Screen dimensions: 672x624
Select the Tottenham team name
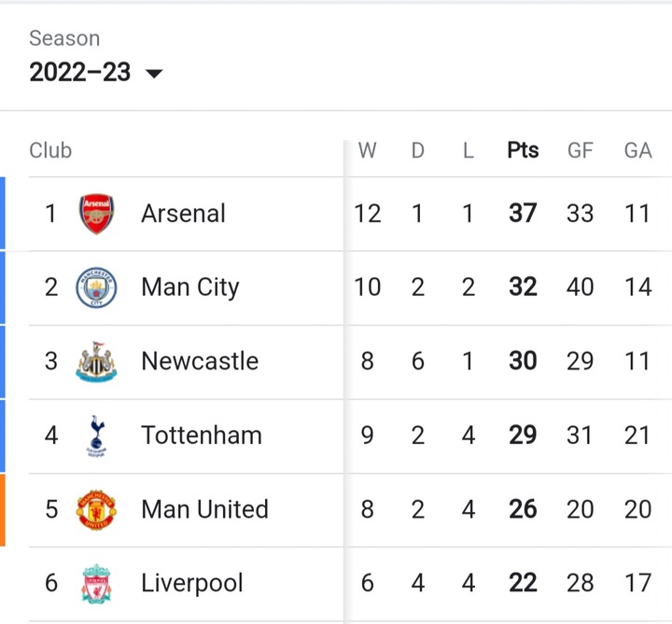click(202, 436)
